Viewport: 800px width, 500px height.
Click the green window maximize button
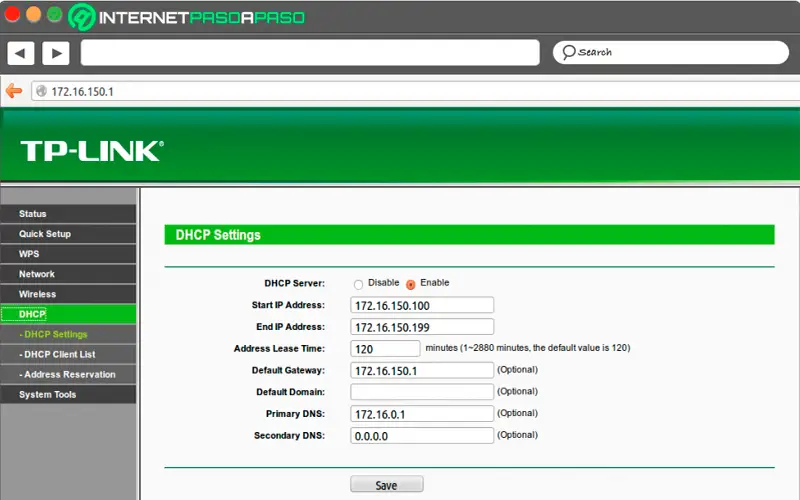click(x=55, y=14)
